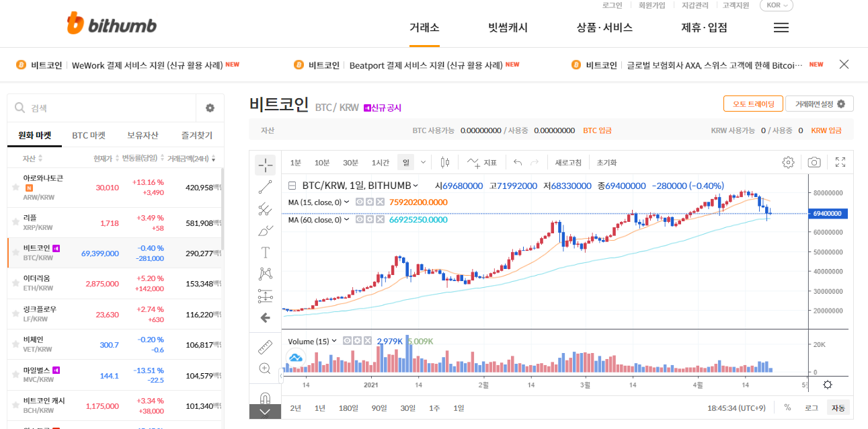Select the XABCD pattern tool
Image resolution: width=868 pixels, height=429 pixels.
click(265, 274)
